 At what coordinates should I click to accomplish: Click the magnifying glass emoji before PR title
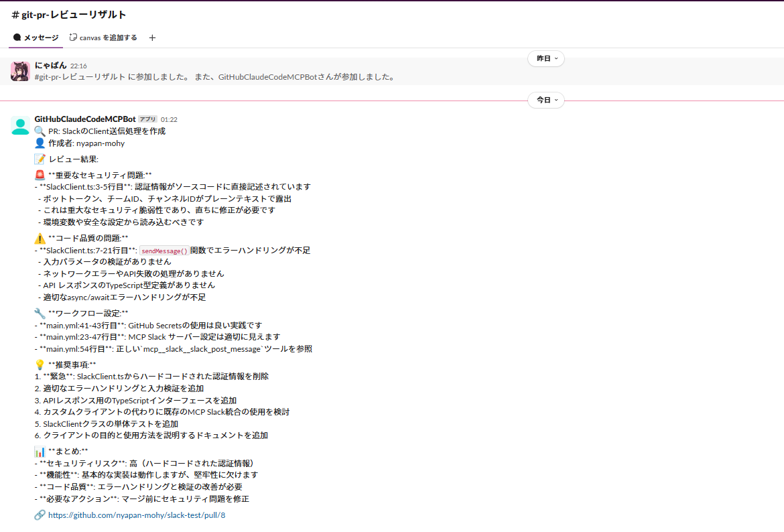pyautogui.click(x=40, y=131)
